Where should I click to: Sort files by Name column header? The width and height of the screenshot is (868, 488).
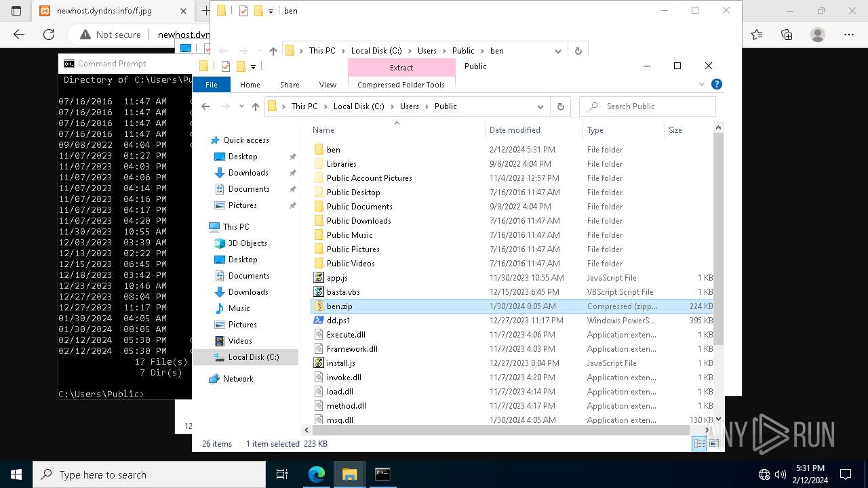(397, 130)
